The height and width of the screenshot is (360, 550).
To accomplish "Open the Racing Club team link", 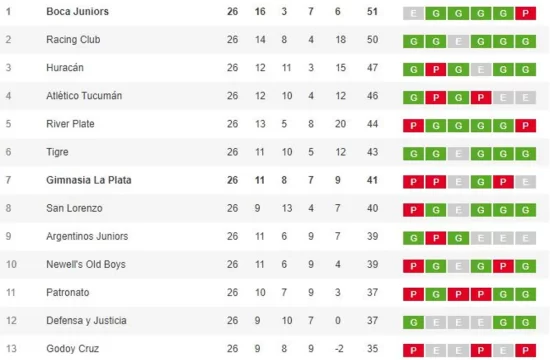I will click(x=73, y=40).
